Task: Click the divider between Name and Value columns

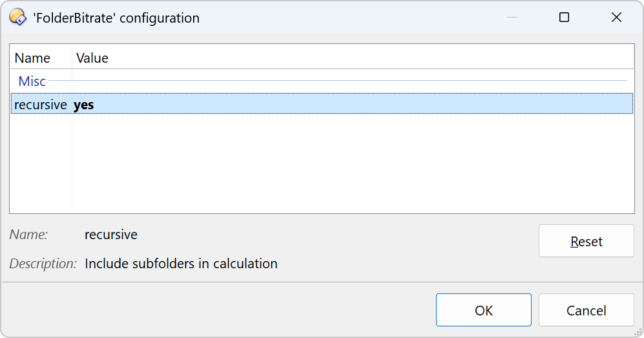Action: 72,58
